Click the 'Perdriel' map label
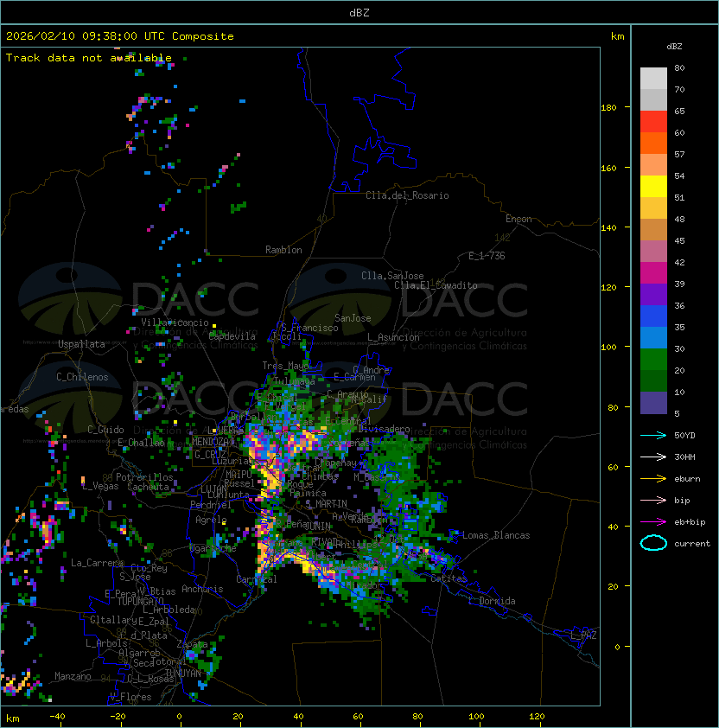This screenshot has height=728, width=719. pos(211,505)
